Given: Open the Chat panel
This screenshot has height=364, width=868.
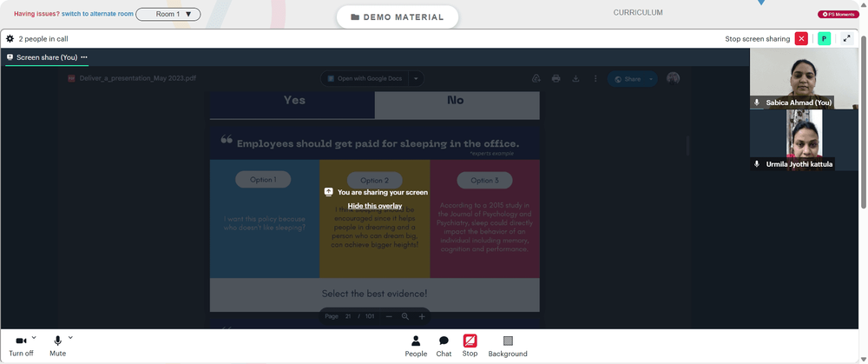Looking at the screenshot, I should [x=444, y=347].
